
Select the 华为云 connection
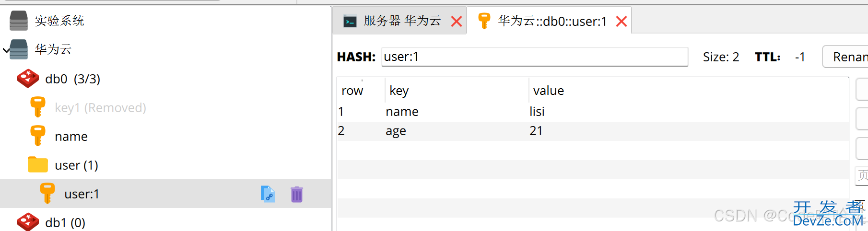pyautogui.click(x=53, y=49)
